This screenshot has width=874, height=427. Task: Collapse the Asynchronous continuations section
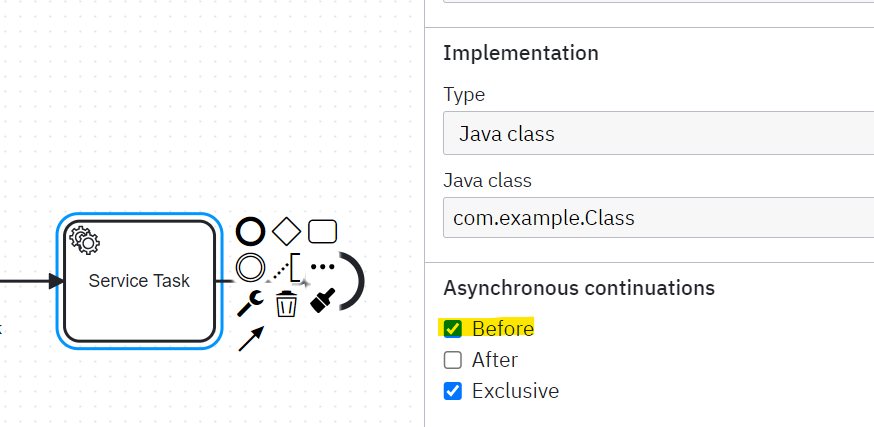[579, 288]
